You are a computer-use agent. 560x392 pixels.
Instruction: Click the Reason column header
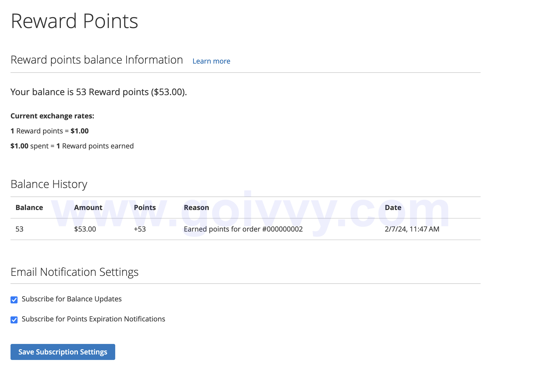point(196,207)
